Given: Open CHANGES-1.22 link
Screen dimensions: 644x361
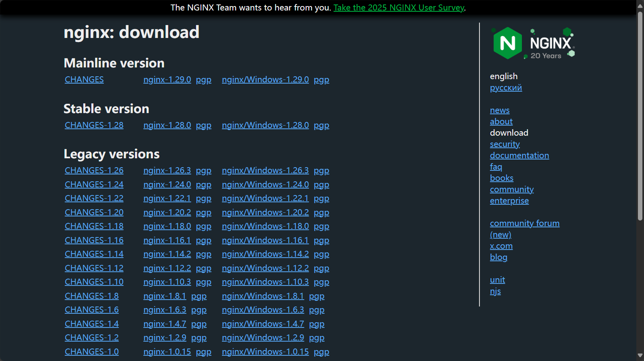Looking at the screenshot, I should pyautogui.click(x=94, y=198).
